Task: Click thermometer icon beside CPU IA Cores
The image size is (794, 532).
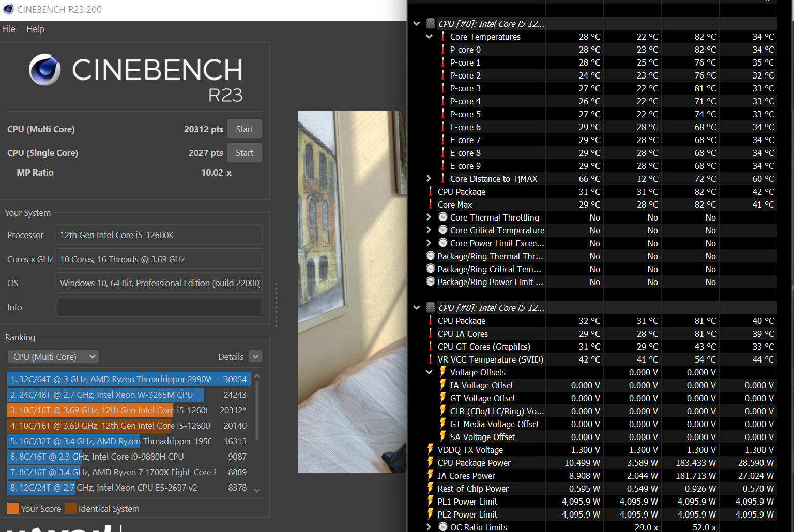Action: 431,334
